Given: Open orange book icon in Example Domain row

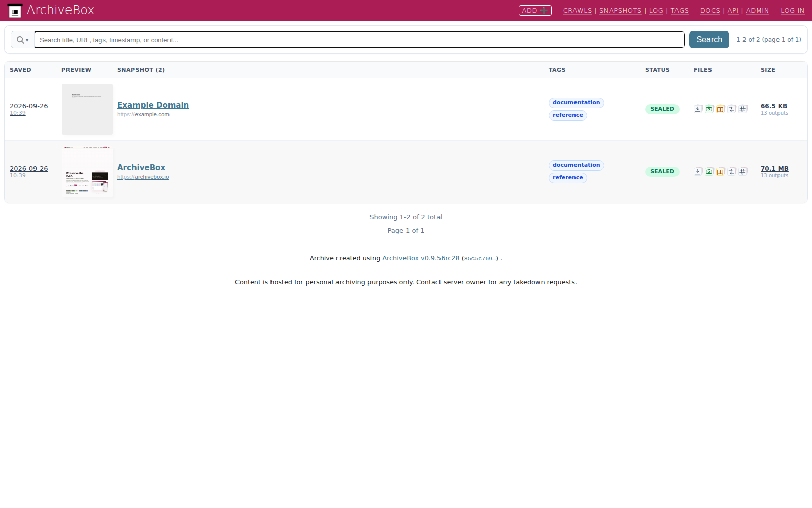Looking at the screenshot, I should [721, 109].
